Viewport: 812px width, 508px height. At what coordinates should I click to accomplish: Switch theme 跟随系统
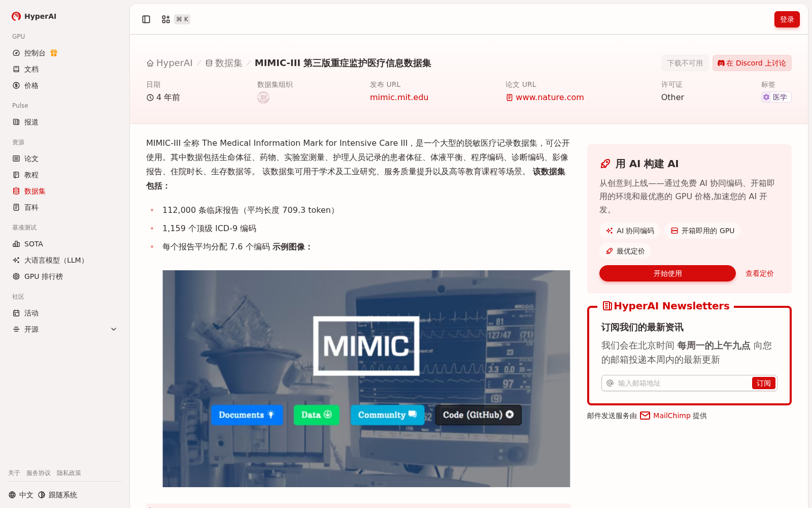click(57, 495)
